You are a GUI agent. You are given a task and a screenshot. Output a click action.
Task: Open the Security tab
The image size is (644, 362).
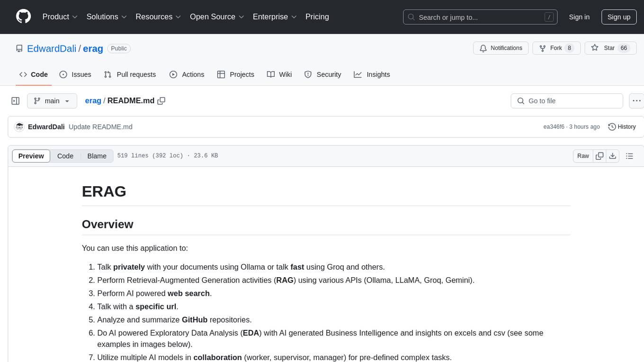(x=322, y=74)
